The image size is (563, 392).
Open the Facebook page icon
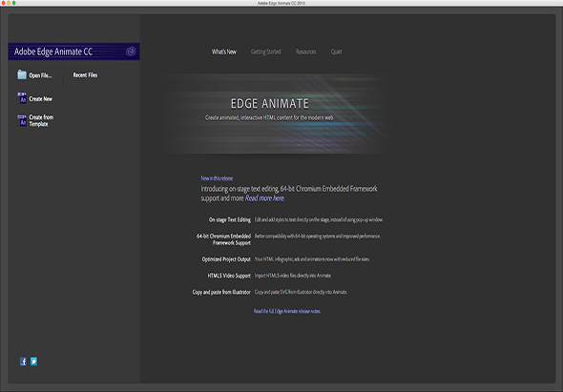coord(23,361)
